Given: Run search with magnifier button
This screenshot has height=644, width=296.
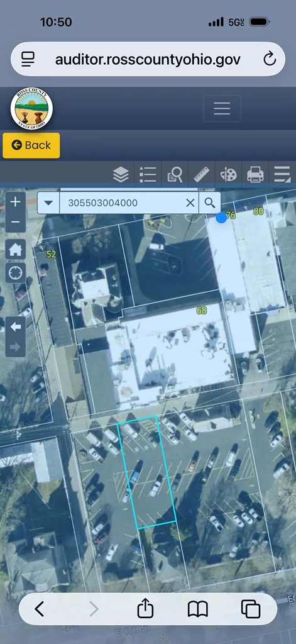Looking at the screenshot, I should [210, 203].
